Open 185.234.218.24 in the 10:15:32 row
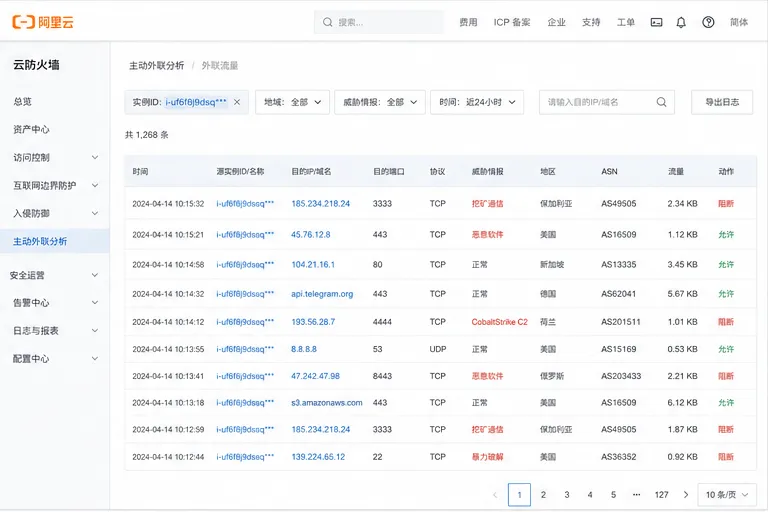This screenshot has height=512, width=768. click(320, 203)
